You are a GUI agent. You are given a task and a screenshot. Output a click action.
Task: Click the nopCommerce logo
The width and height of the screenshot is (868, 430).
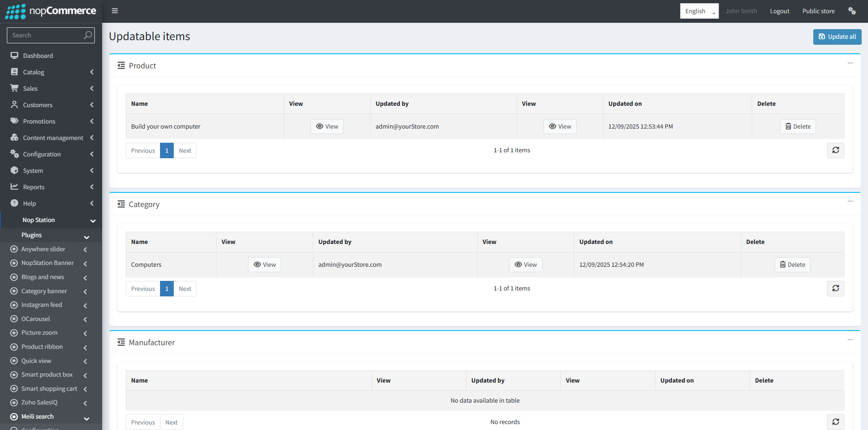coord(51,11)
